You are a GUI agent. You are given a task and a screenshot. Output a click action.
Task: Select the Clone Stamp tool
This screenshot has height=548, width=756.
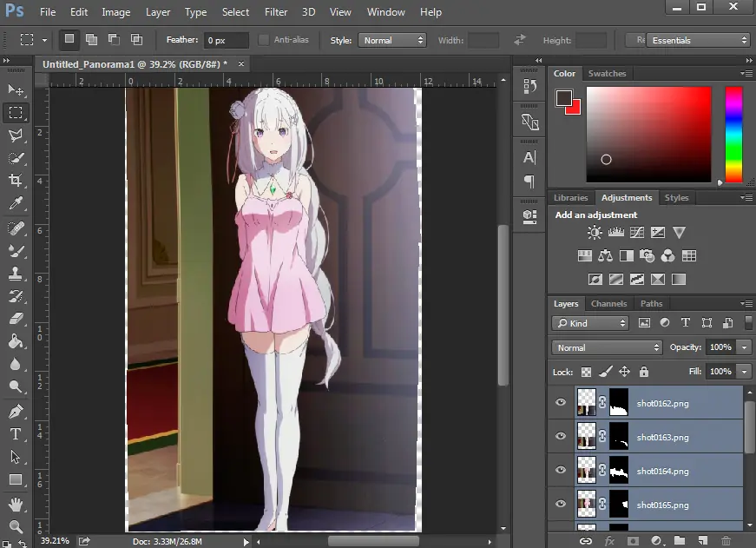click(x=16, y=274)
